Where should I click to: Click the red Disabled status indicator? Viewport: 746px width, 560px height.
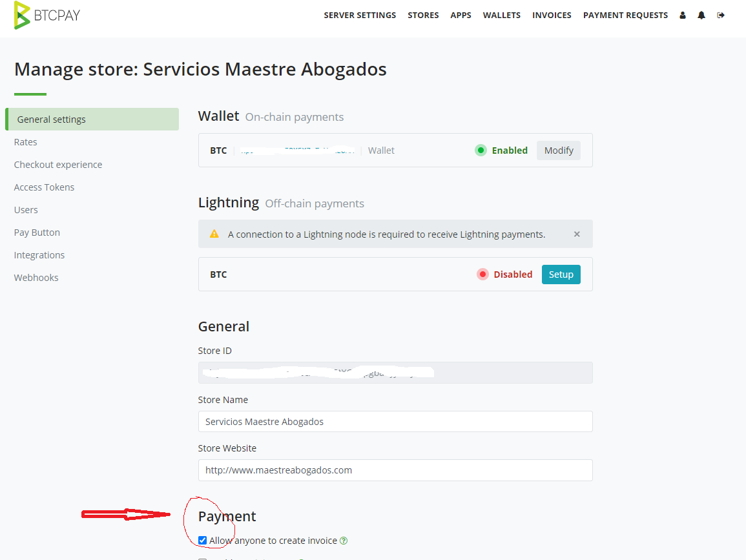pos(482,275)
